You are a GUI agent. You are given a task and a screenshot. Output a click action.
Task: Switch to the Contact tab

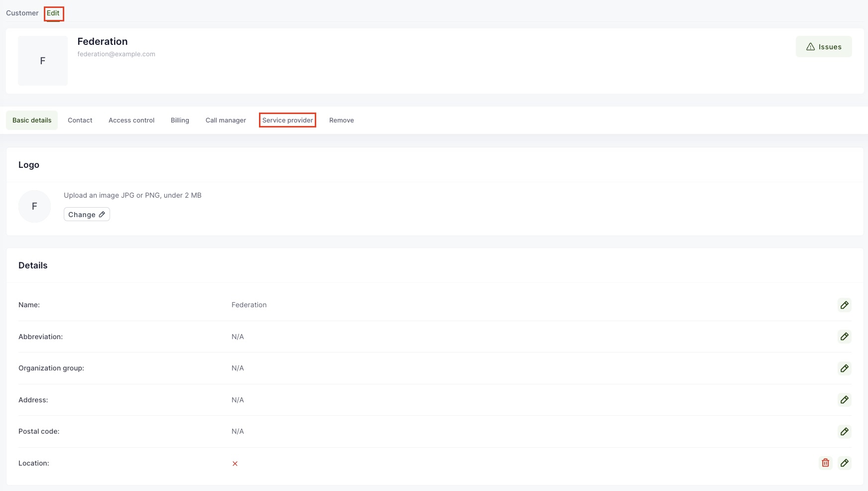tap(80, 121)
